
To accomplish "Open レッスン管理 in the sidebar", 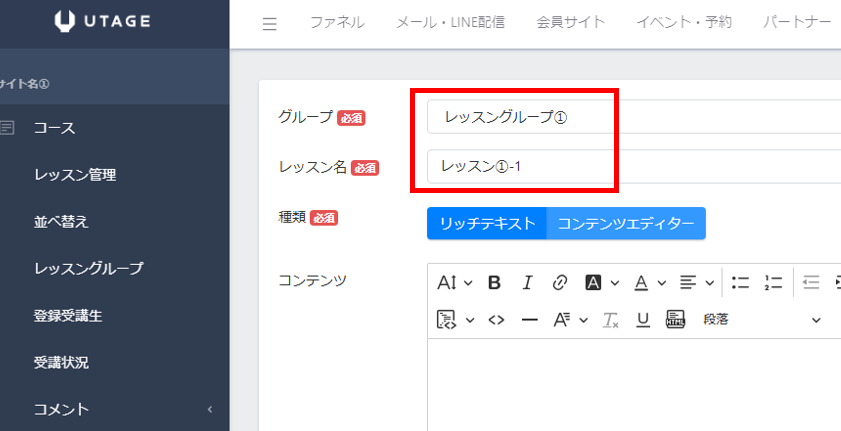I will (75, 175).
